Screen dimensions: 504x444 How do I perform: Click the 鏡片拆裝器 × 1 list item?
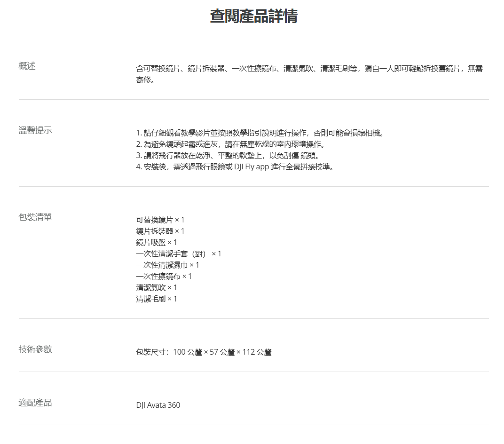click(160, 231)
